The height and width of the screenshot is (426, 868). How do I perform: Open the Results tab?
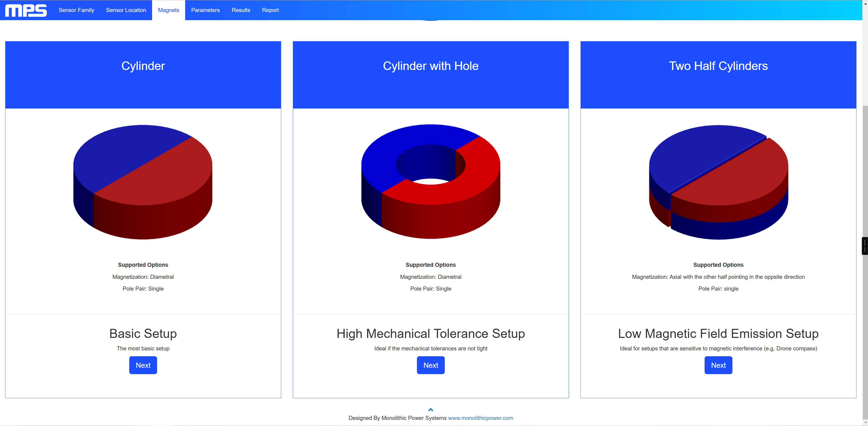pyautogui.click(x=241, y=10)
